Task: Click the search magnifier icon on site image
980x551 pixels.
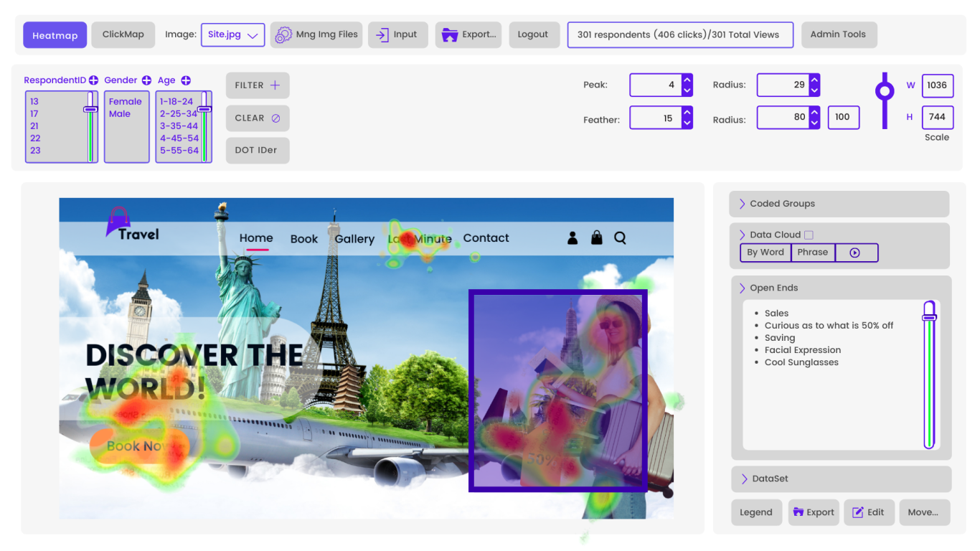Action: point(620,237)
